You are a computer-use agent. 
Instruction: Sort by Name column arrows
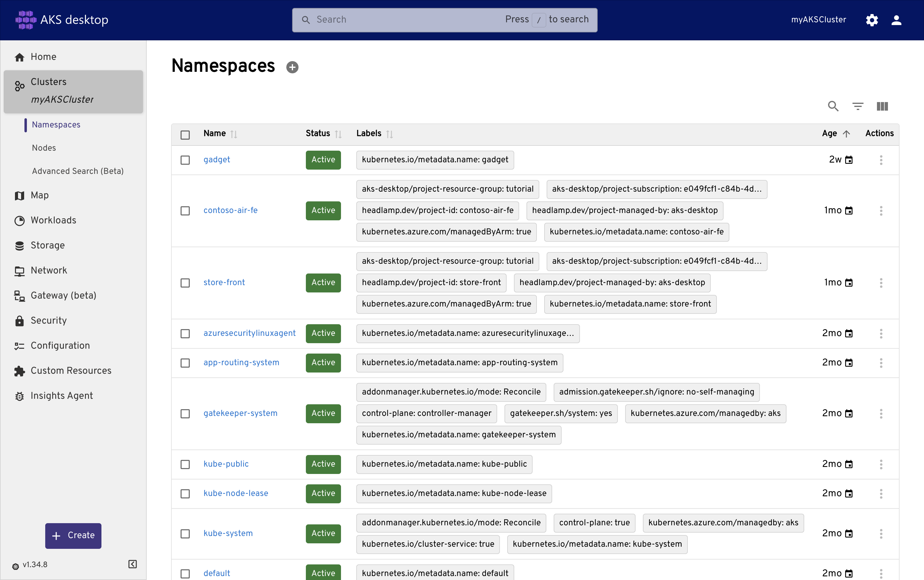click(233, 134)
